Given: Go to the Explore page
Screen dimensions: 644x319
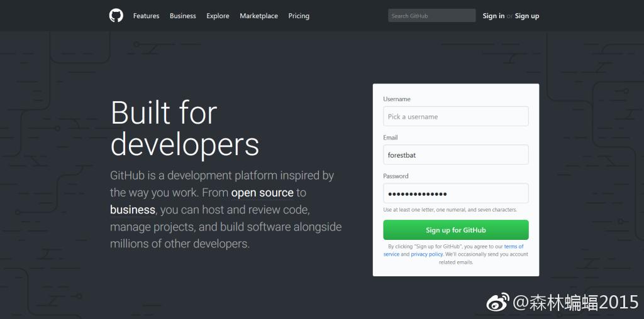Looking at the screenshot, I should (x=218, y=16).
